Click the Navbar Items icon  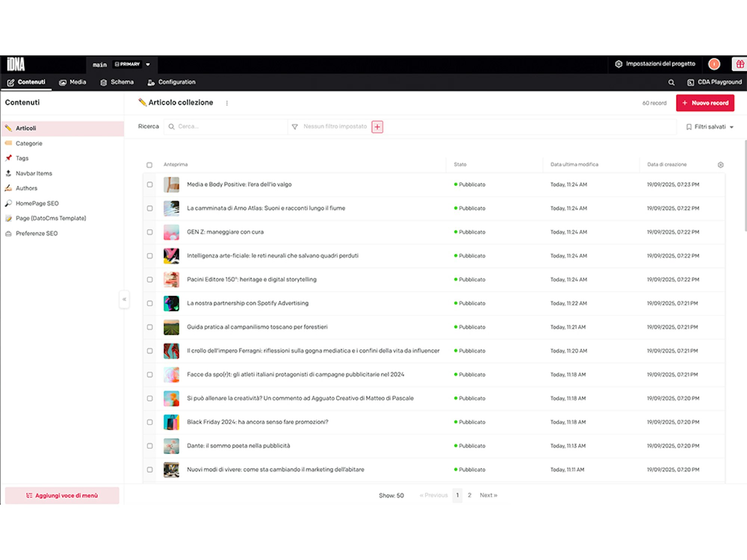pos(9,173)
